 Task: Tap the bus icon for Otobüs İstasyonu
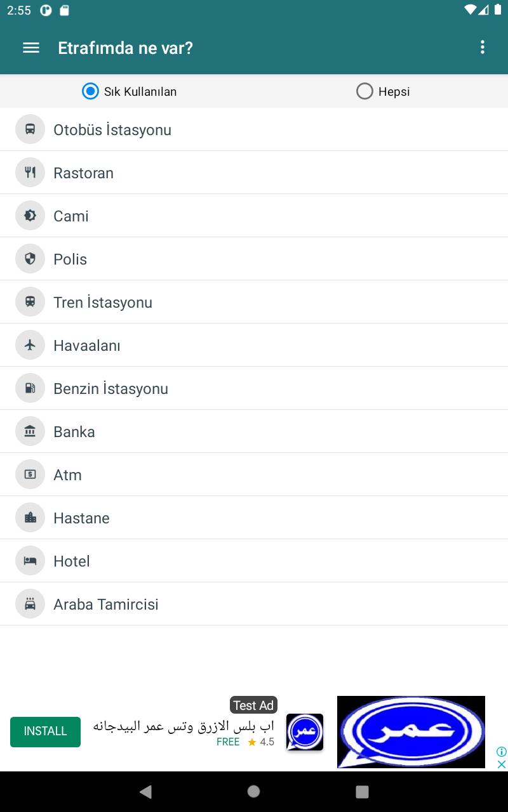click(x=30, y=129)
